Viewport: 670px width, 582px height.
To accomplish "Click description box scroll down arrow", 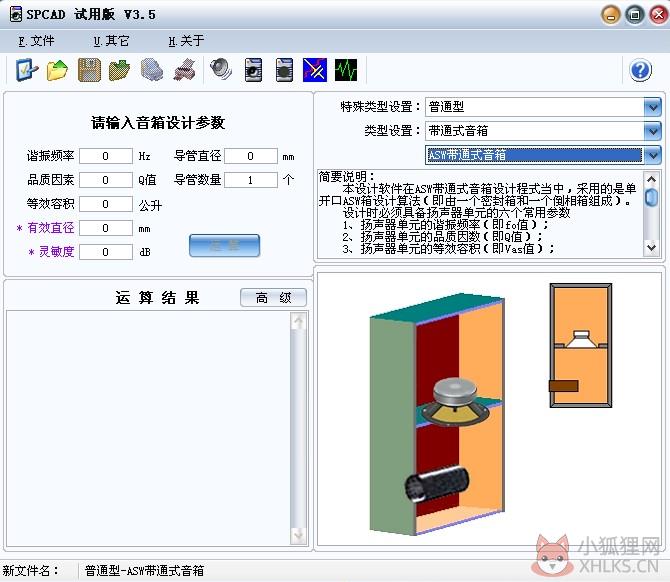I will click(651, 247).
